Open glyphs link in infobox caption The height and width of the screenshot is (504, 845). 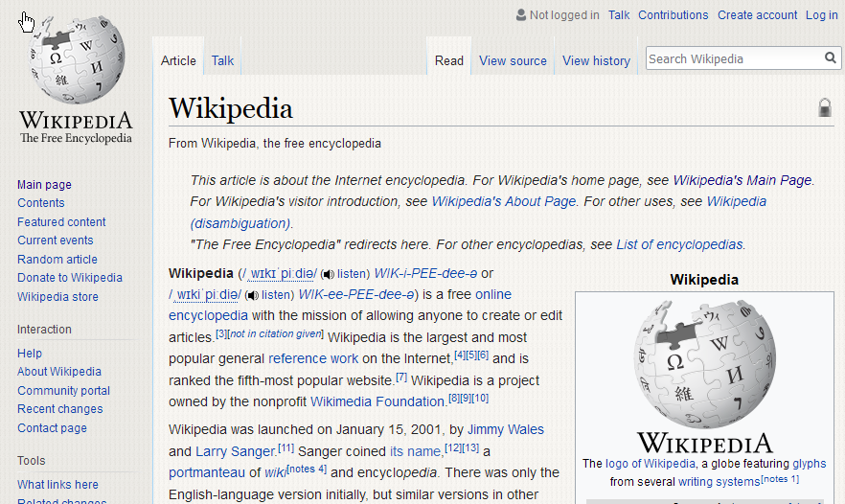pyautogui.click(x=809, y=464)
